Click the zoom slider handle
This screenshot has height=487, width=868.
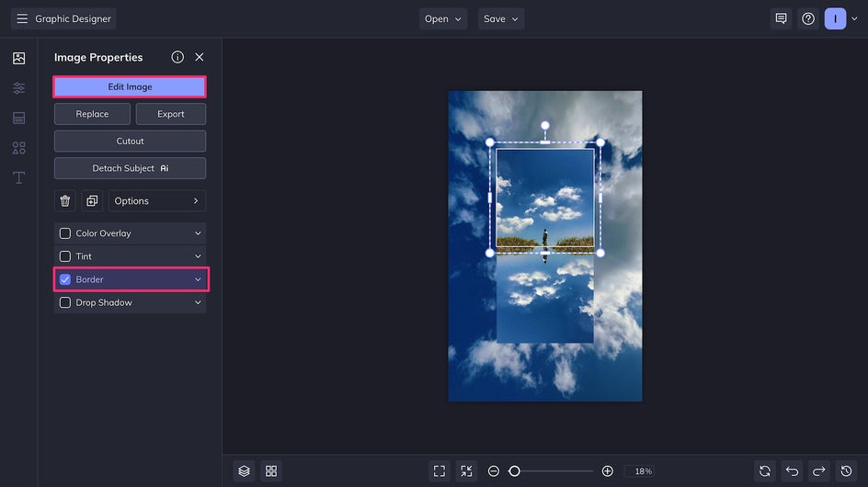(x=514, y=471)
